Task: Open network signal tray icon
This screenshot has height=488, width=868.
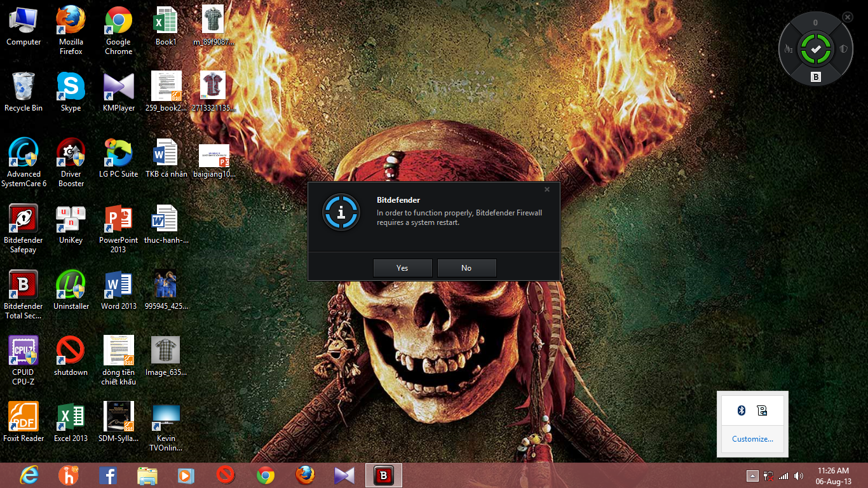Action: point(783,476)
